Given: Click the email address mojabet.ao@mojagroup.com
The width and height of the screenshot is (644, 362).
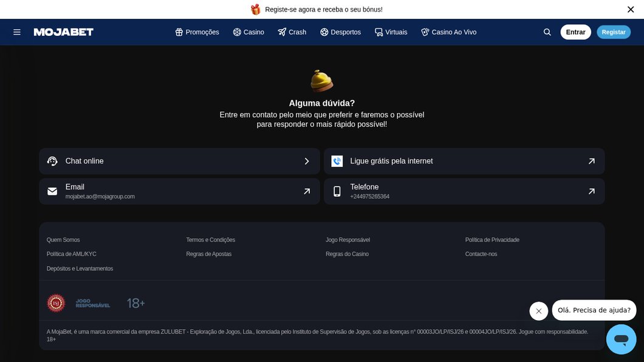Looking at the screenshot, I should [x=100, y=197].
